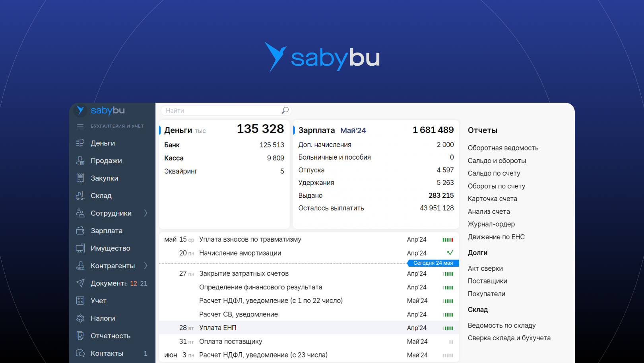Screen dimensions: 644x363
Task: Open the Сальдо по счету report
Action: tap(494, 173)
